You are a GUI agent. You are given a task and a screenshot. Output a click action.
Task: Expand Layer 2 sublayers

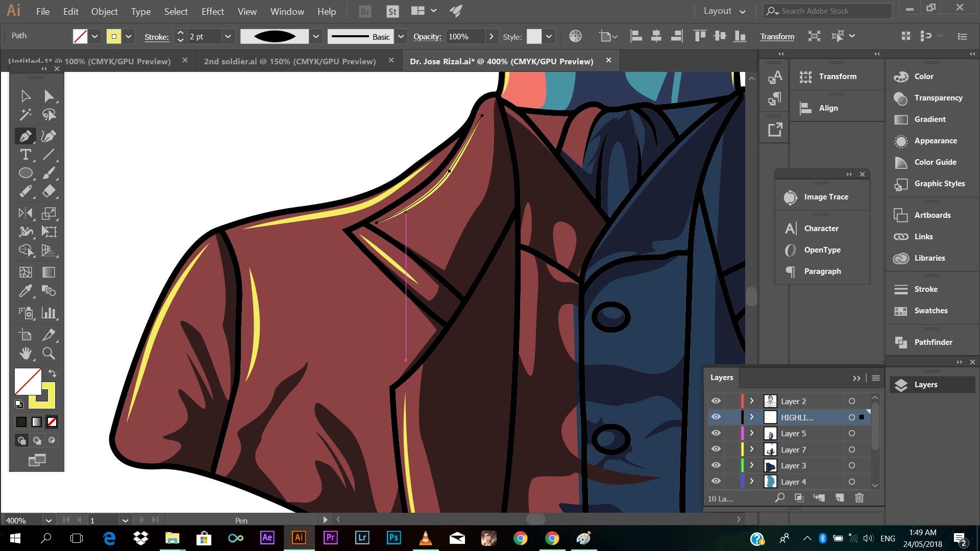tap(752, 401)
